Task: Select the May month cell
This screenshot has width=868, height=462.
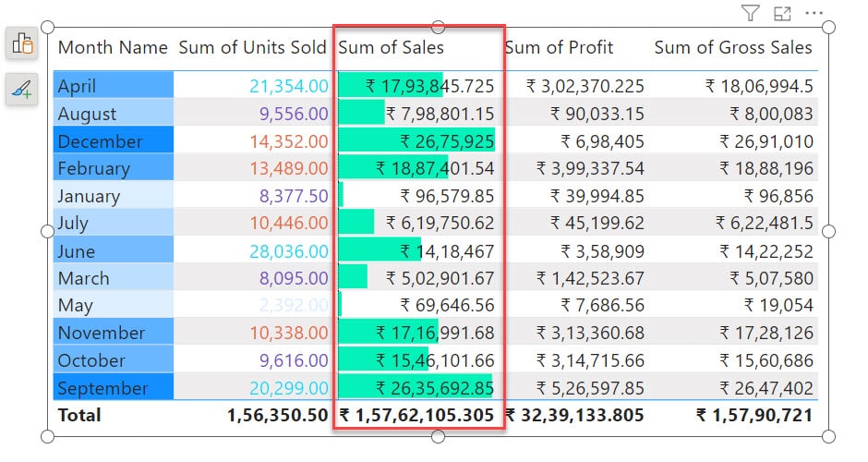Action: tap(114, 305)
